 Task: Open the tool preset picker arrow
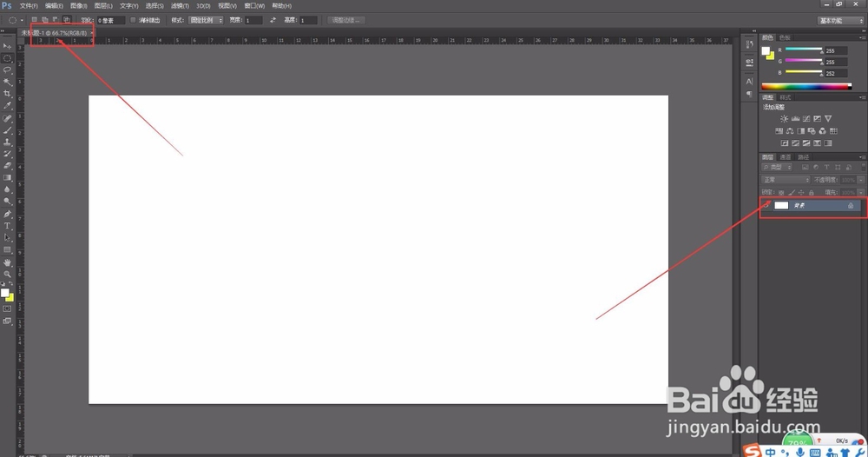(23, 21)
